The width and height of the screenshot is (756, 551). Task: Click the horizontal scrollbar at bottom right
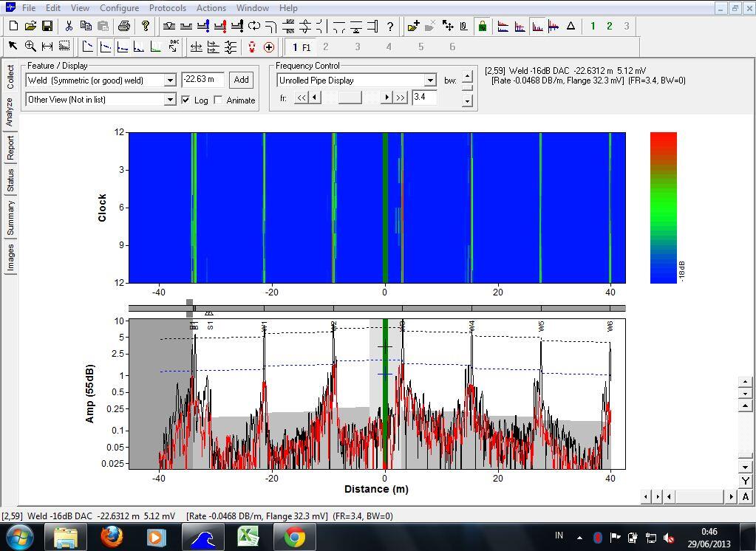point(700,496)
